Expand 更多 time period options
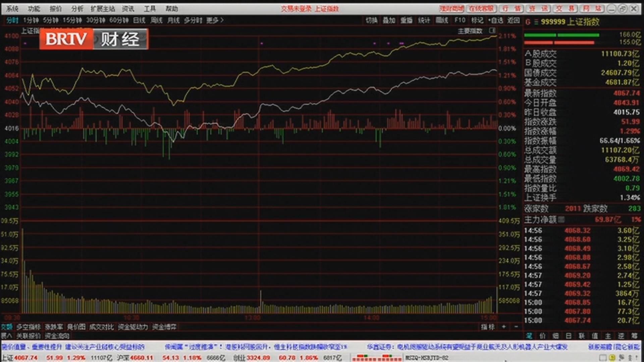The image size is (644, 362). (215, 20)
